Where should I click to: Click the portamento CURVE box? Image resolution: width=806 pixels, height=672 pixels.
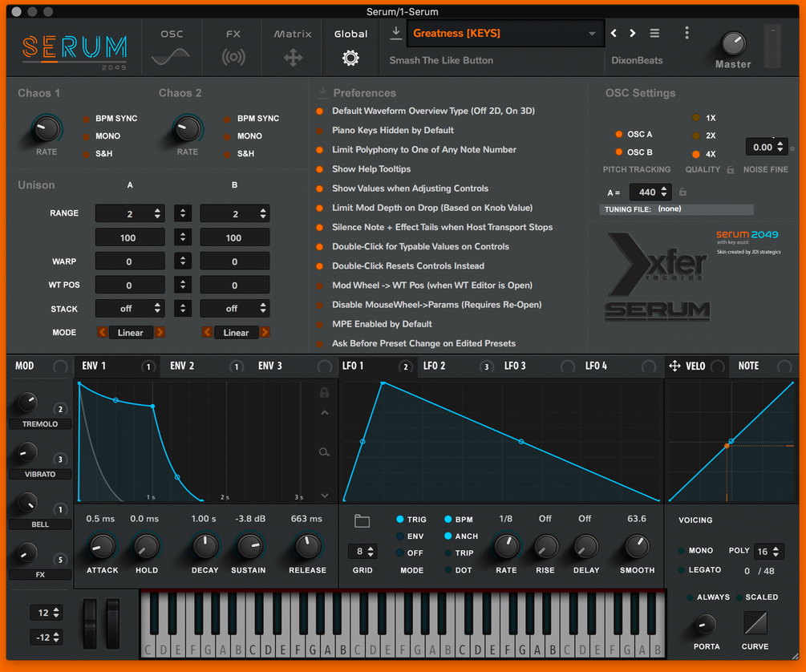(x=755, y=623)
